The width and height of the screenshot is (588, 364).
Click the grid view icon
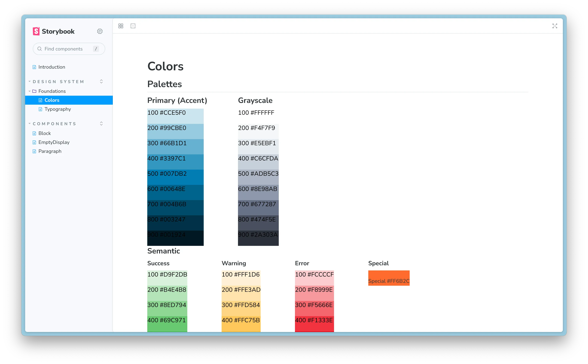coord(121,26)
